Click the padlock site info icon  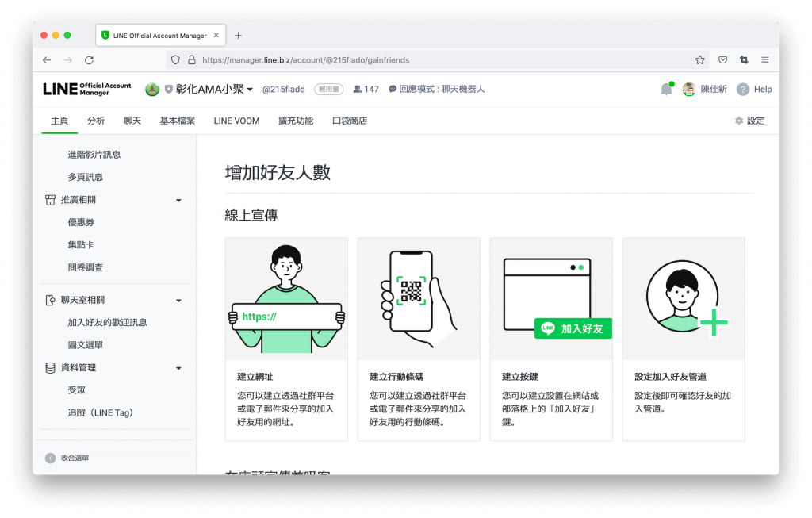pyautogui.click(x=192, y=60)
